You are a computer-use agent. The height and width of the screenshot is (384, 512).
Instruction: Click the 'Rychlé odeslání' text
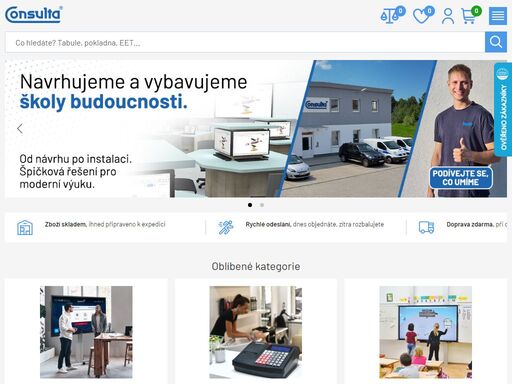pyautogui.click(x=268, y=224)
